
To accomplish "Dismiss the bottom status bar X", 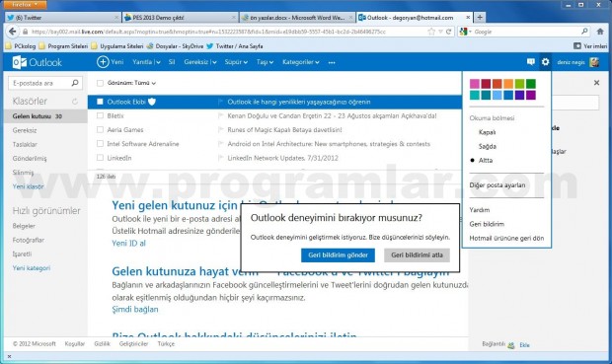I will pos(9,356).
